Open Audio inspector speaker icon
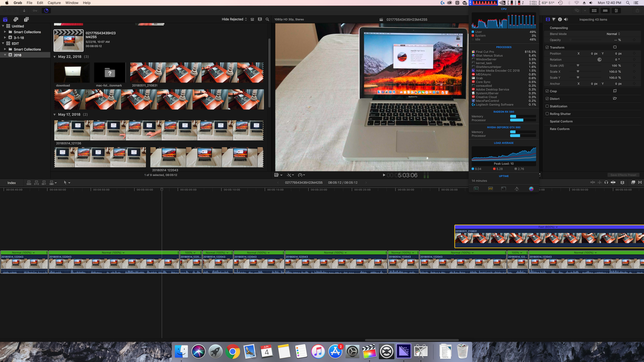This screenshot has height=362, width=644. (x=566, y=19)
